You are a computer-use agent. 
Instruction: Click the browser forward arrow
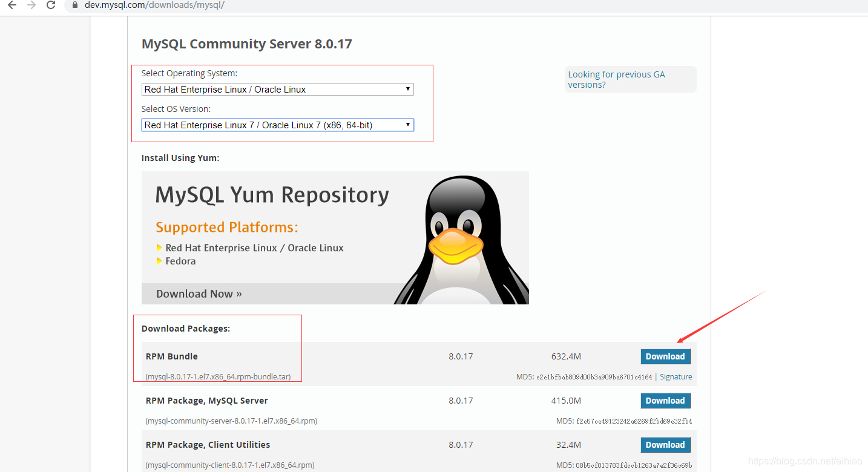click(31, 5)
